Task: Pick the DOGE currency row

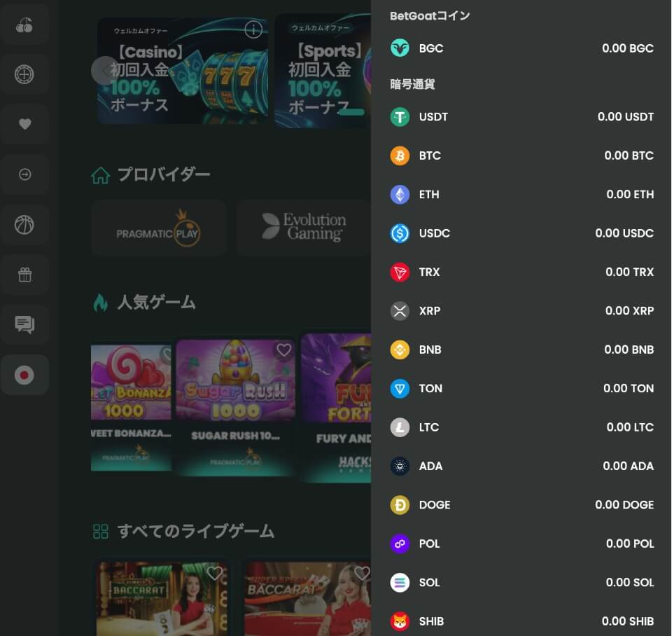Action: pyautogui.click(x=521, y=505)
